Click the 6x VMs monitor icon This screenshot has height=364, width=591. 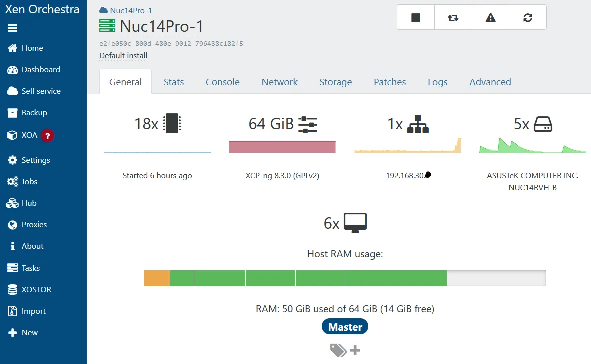(355, 223)
